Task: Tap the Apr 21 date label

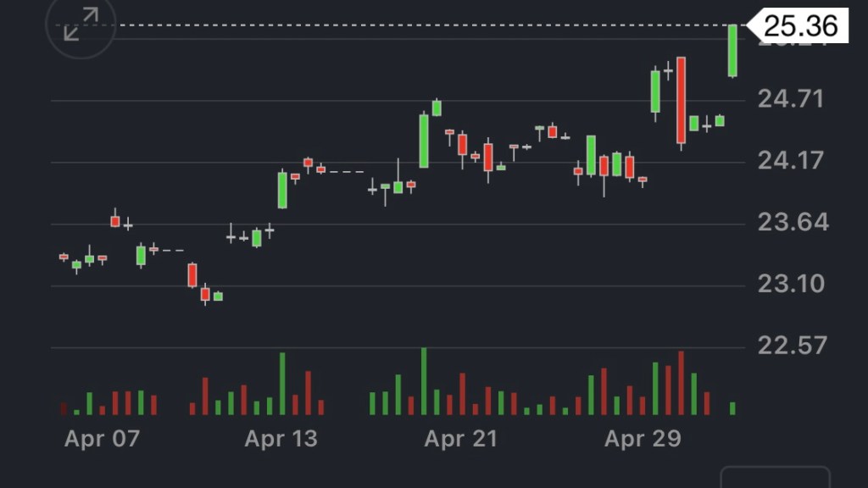Action: [x=460, y=439]
